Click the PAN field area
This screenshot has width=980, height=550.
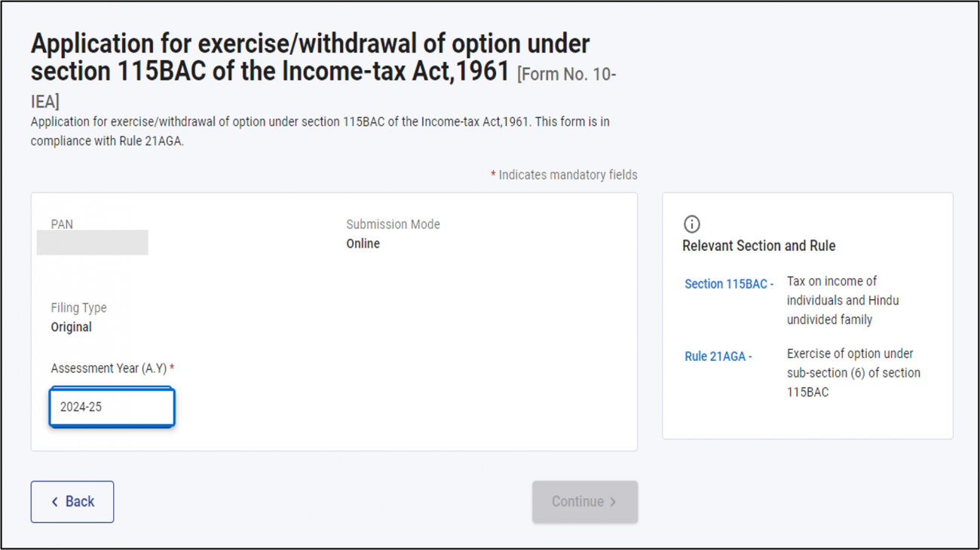point(92,242)
